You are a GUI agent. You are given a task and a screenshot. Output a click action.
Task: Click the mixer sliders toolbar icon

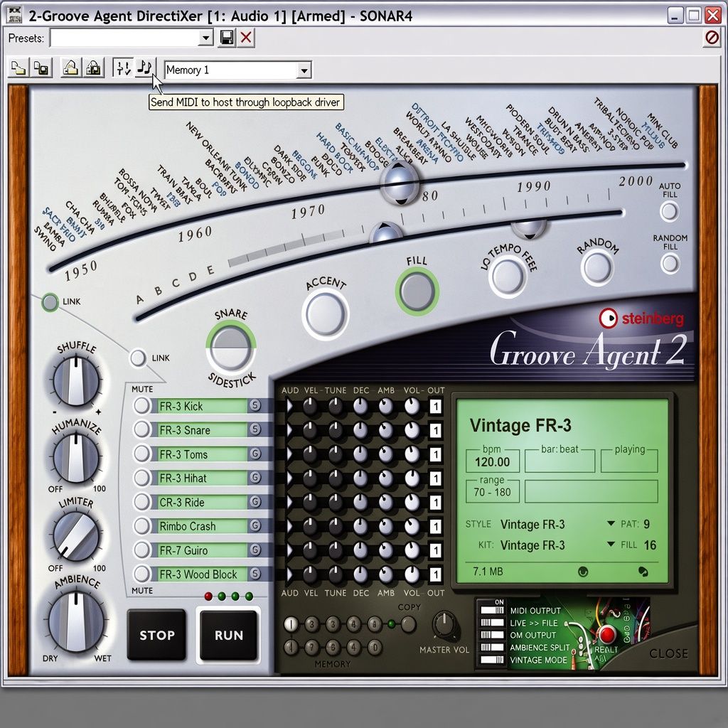pos(124,68)
